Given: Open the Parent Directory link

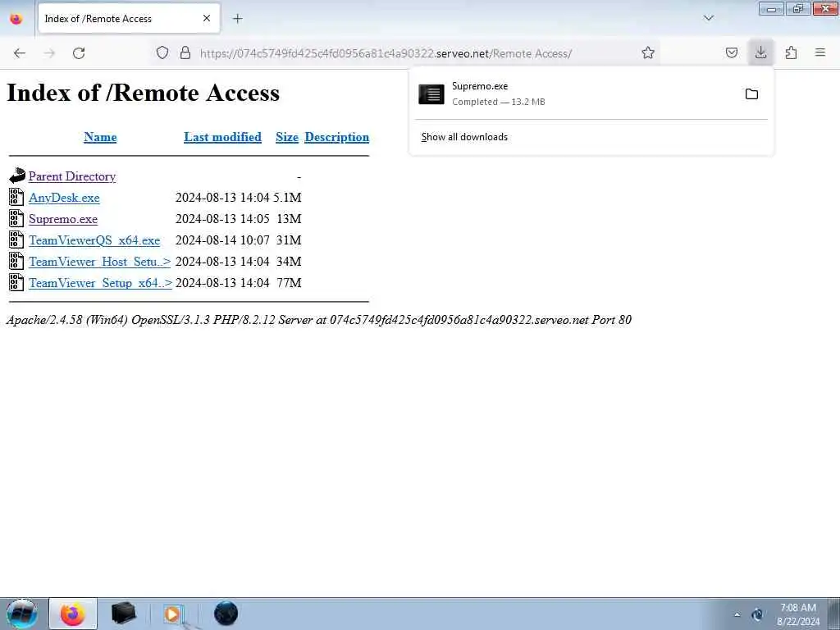Looking at the screenshot, I should tap(72, 176).
